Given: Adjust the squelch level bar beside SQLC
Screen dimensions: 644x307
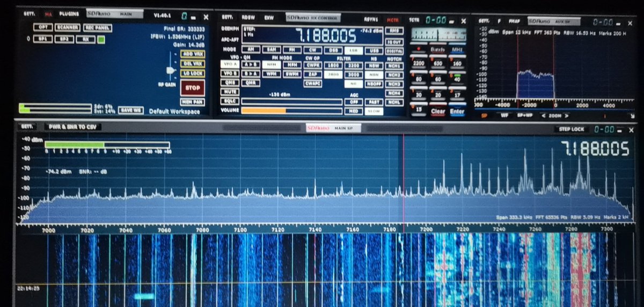Looking at the screenshot, I should tap(292, 102).
